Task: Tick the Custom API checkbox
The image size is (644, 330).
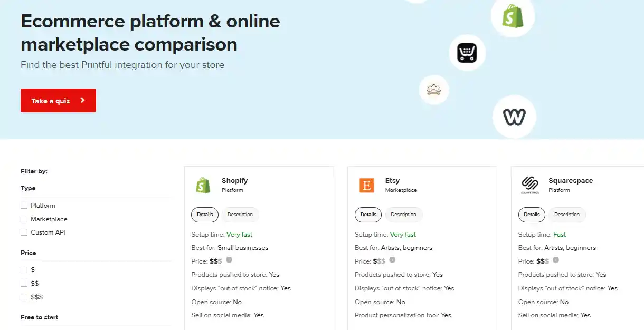Action: click(x=24, y=232)
